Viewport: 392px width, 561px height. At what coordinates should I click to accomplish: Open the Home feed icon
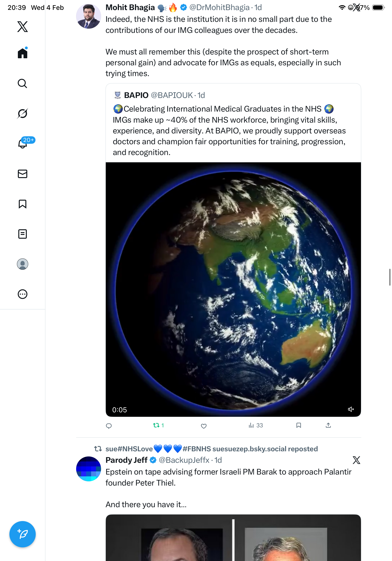point(23,53)
